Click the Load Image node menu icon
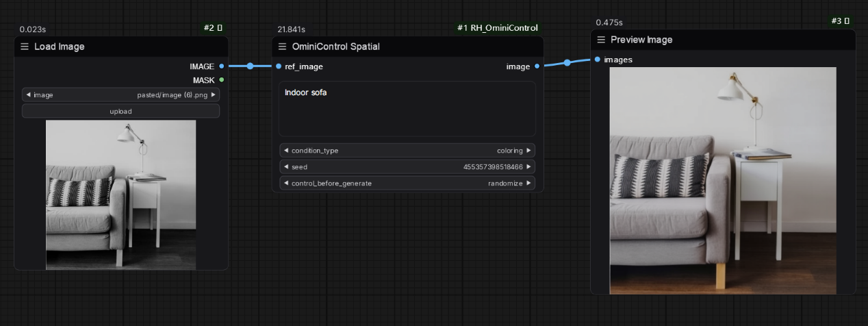This screenshot has height=326, width=868. (25, 47)
